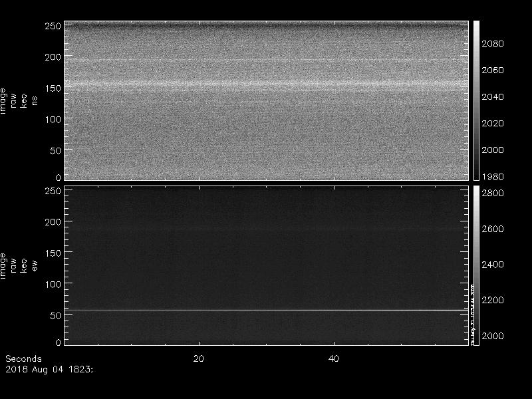Click the '2800' bottom colorbar label
This screenshot has width=532, height=399.
pyautogui.click(x=493, y=193)
